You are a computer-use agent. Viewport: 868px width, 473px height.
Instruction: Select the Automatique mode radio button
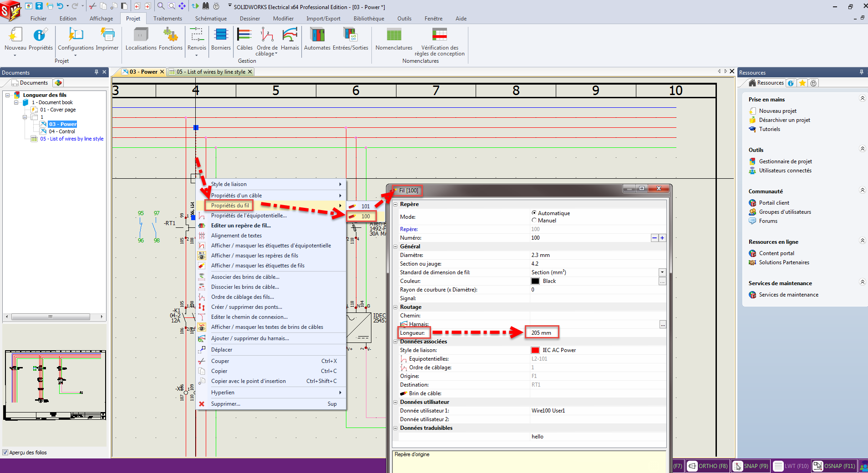534,213
